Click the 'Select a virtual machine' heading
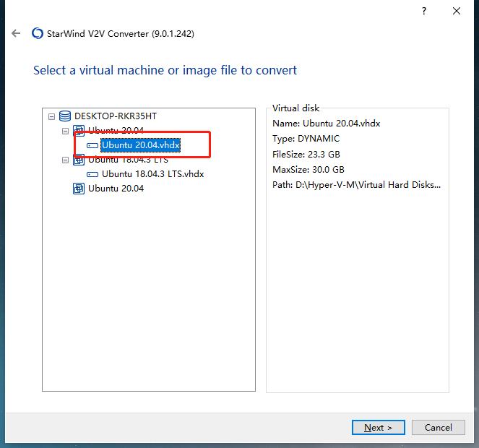 tap(165, 70)
